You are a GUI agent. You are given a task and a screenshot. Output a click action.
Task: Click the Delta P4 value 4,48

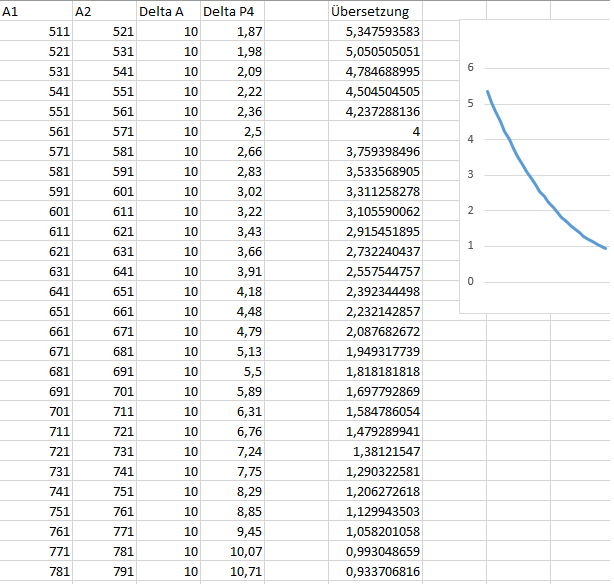click(233, 311)
